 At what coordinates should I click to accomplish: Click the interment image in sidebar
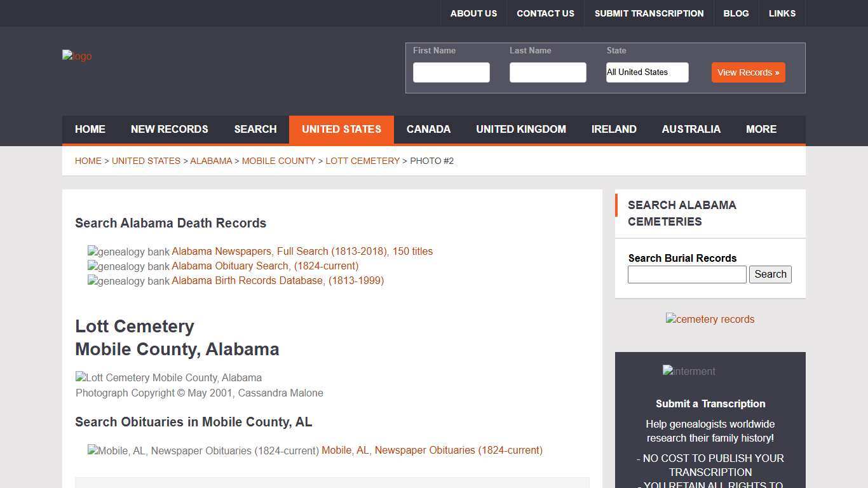(x=689, y=371)
